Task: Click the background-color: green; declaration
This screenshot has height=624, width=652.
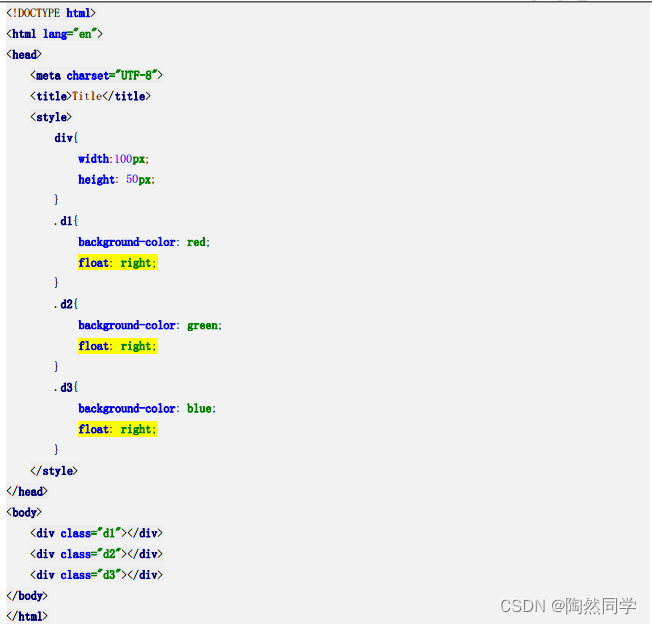Action: (150, 325)
